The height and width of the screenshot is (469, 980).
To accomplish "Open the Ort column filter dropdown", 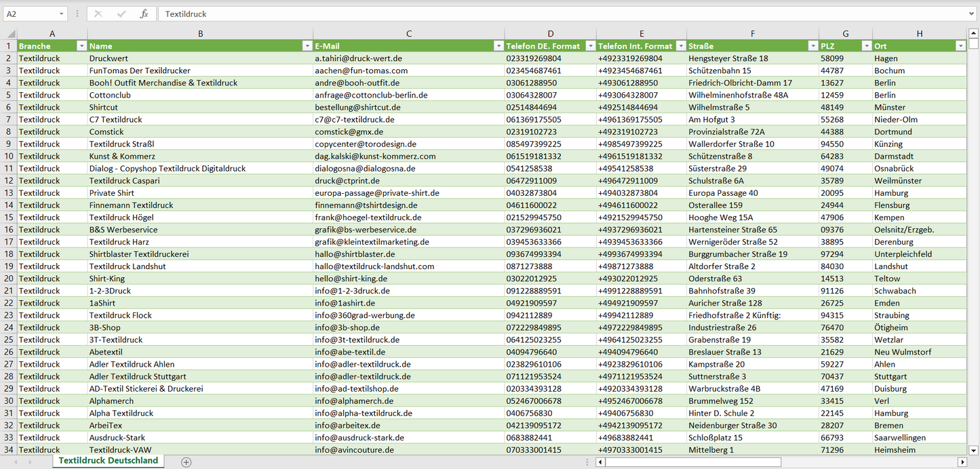I will pyautogui.click(x=960, y=46).
